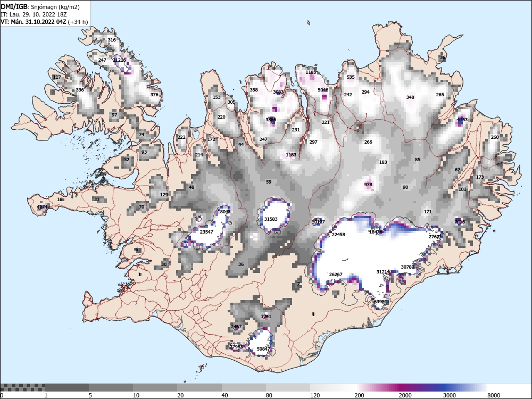Click the checkered legend segment between 0 and 1
The image size is (532, 399).
click(x=22, y=387)
